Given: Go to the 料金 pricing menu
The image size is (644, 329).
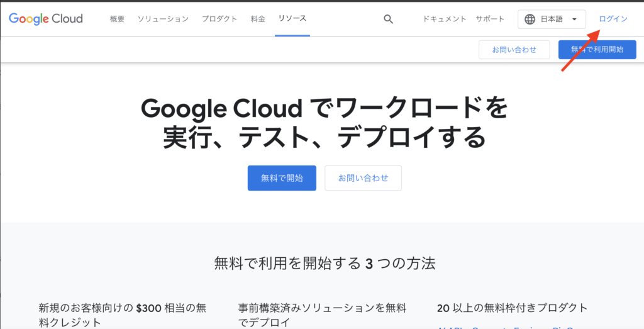Looking at the screenshot, I should [258, 19].
